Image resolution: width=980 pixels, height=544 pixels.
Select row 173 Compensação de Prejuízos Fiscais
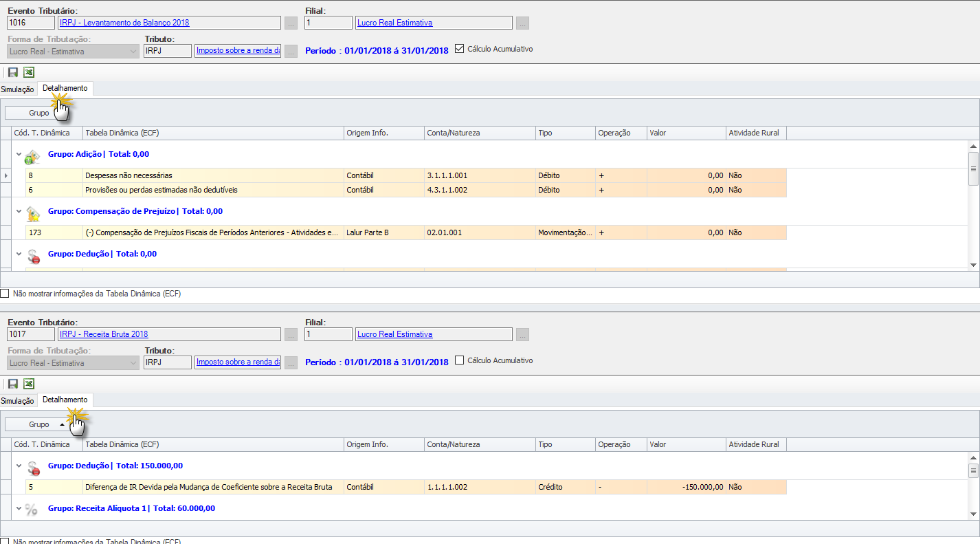click(406, 232)
